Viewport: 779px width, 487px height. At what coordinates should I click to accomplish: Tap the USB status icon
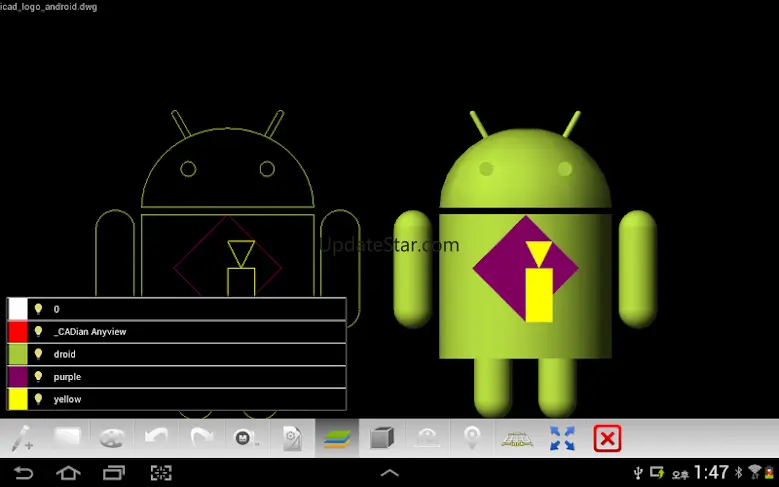[x=638, y=473]
